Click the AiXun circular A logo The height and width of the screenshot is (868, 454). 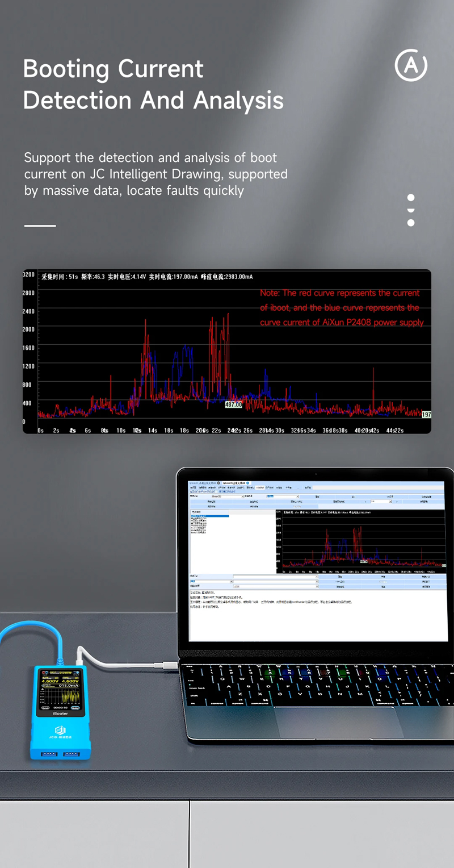point(411,65)
